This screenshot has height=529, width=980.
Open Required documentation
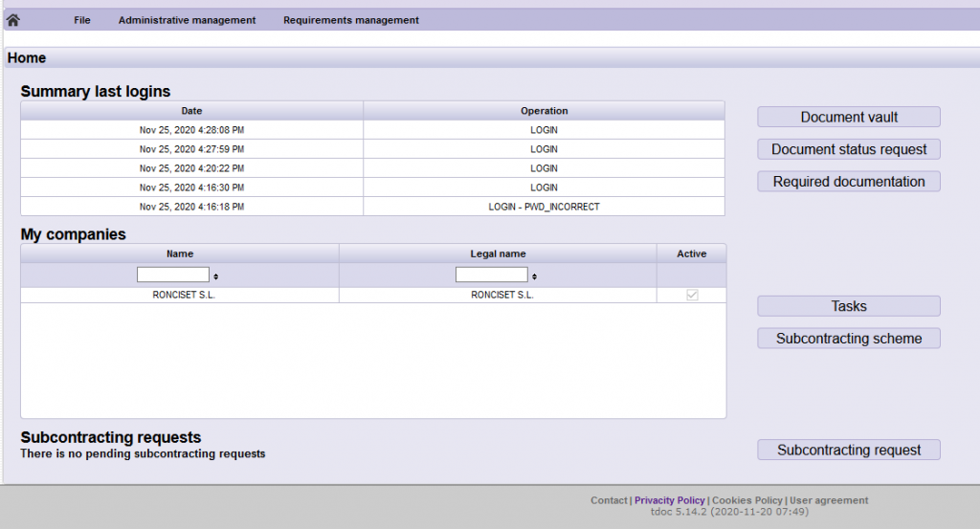click(x=849, y=182)
